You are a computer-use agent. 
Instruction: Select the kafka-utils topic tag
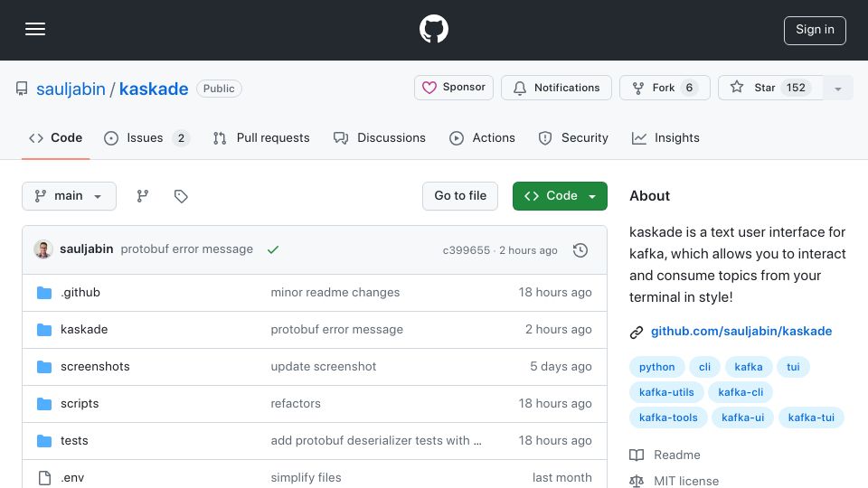coord(666,392)
